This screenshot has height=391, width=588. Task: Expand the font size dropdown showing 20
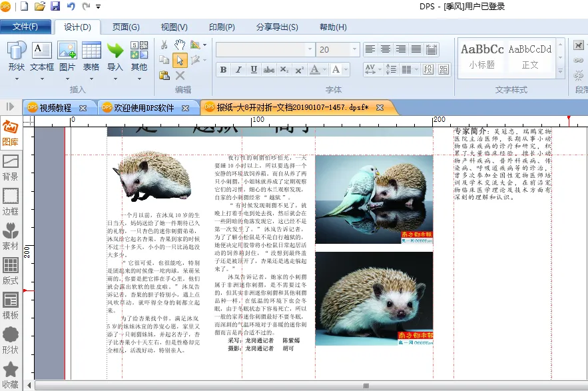(x=354, y=50)
